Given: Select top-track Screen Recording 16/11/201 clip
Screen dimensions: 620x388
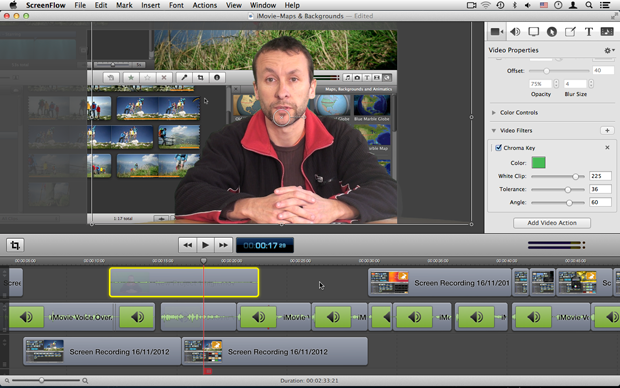Looking at the screenshot, I should [x=440, y=282].
